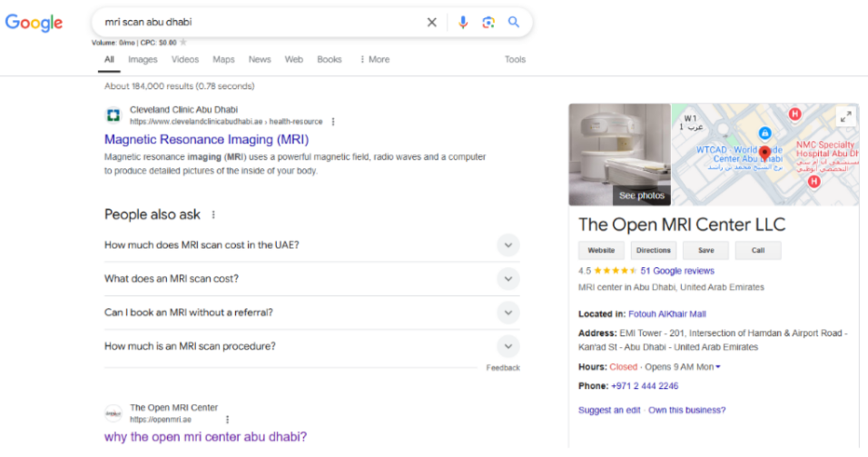
Task: Open Google Lens image search icon
Action: (488, 22)
